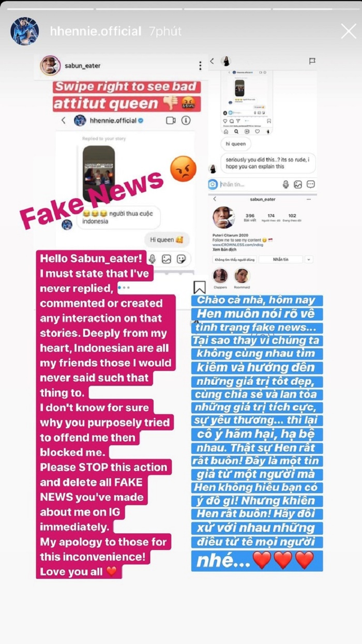Open three-dot menu next to sabun_eater
The image size is (362, 644).
pyautogui.click(x=200, y=66)
